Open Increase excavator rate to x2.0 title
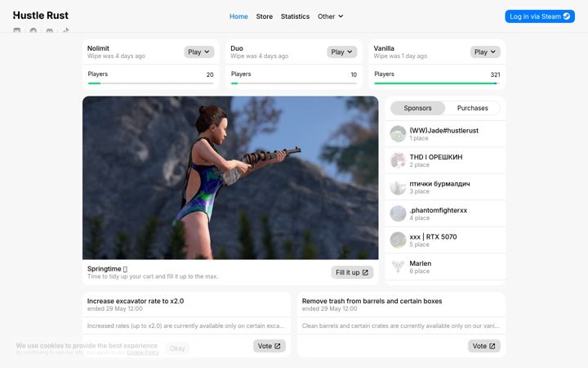Image resolution: width=588 pixels, height=368 pixels. click(x=136, y=301)
